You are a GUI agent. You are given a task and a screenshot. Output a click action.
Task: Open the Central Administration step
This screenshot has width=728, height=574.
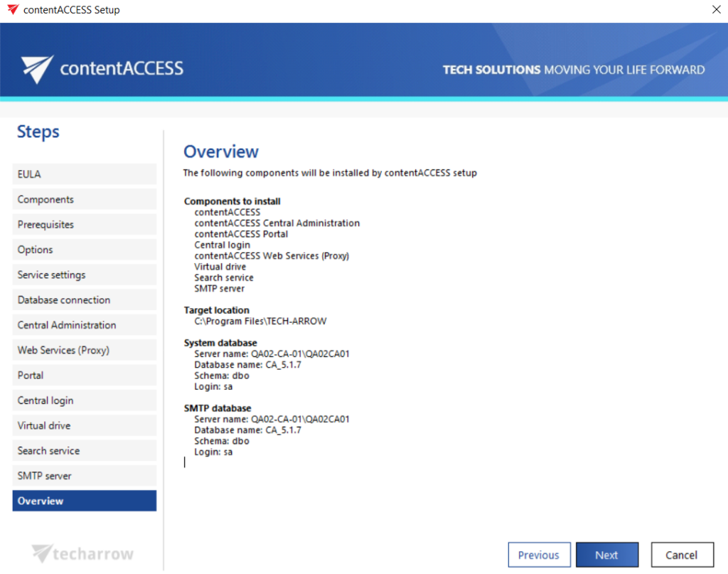[x=84, y=324]
